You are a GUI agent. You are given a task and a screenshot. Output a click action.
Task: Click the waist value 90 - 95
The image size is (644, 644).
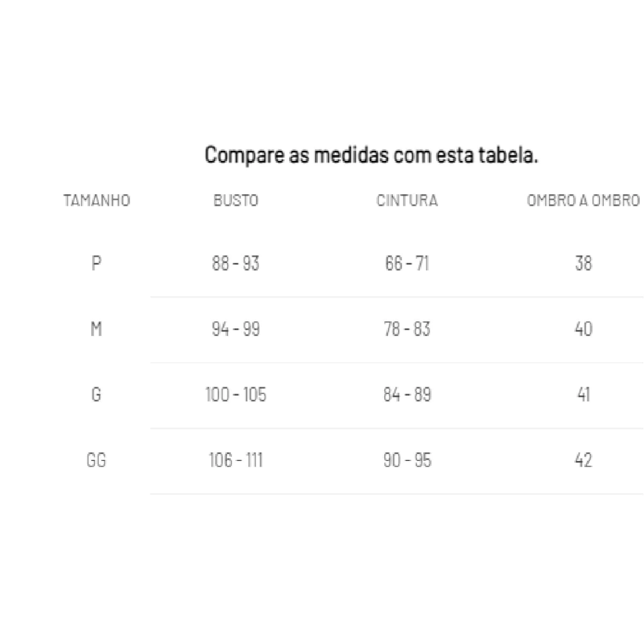(x=407, y=460)
